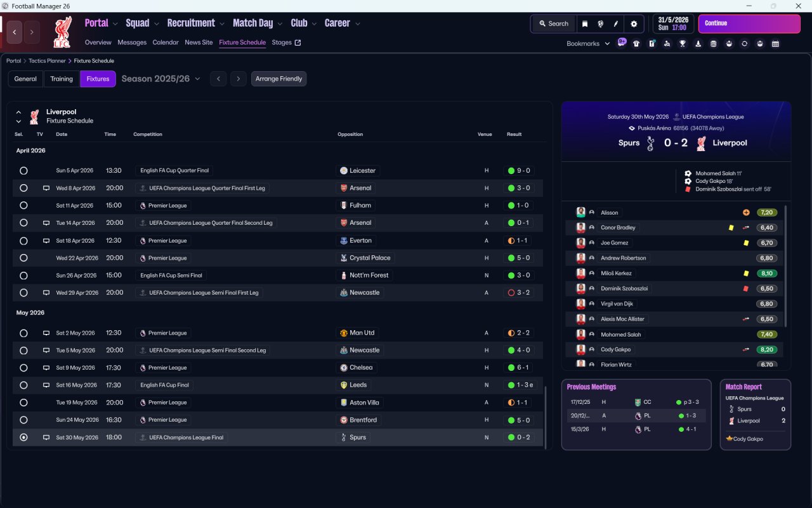Click the substitution arrows icon for Cody Gakpo

pyautogui.click(x=746, y=349)
